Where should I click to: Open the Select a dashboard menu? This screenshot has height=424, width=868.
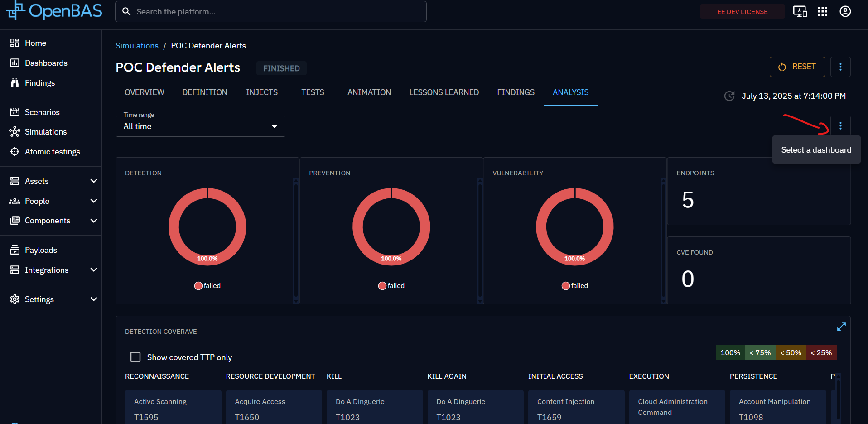840,125
